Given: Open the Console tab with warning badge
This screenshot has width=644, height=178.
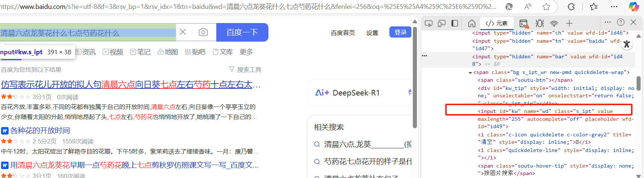Looking at the screenshot, I should point(524,23).
